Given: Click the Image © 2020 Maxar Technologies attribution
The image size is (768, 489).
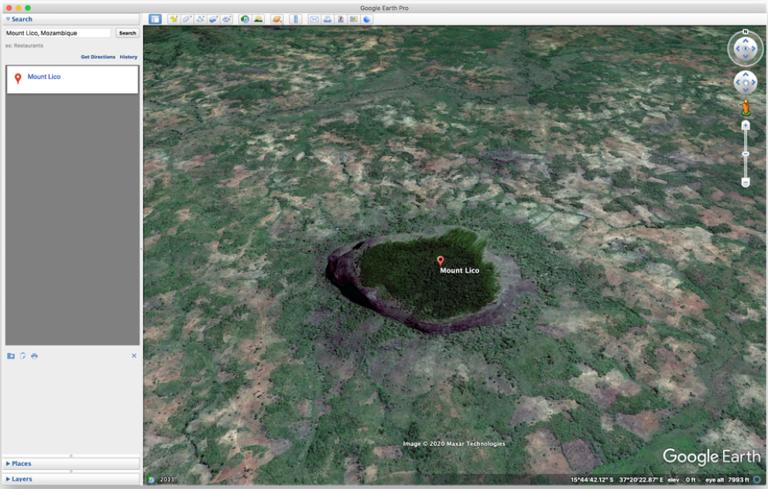Looking at the screenshot, I should 454,443.
